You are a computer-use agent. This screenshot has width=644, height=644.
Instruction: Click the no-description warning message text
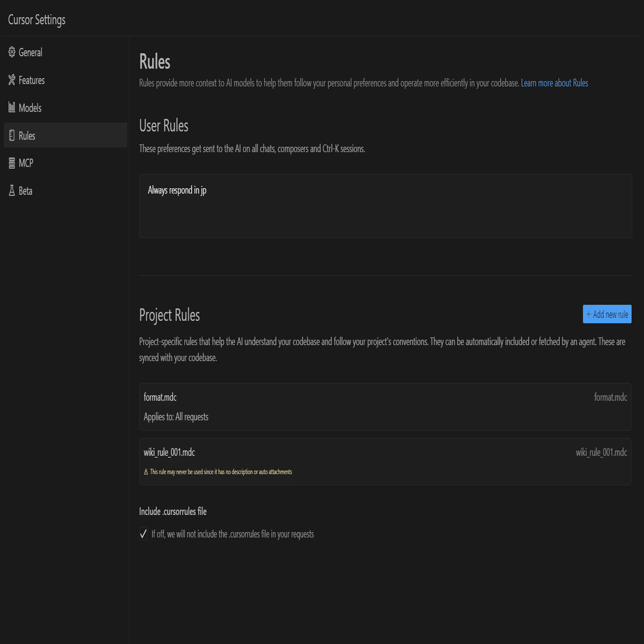click(x=221, y=472)
